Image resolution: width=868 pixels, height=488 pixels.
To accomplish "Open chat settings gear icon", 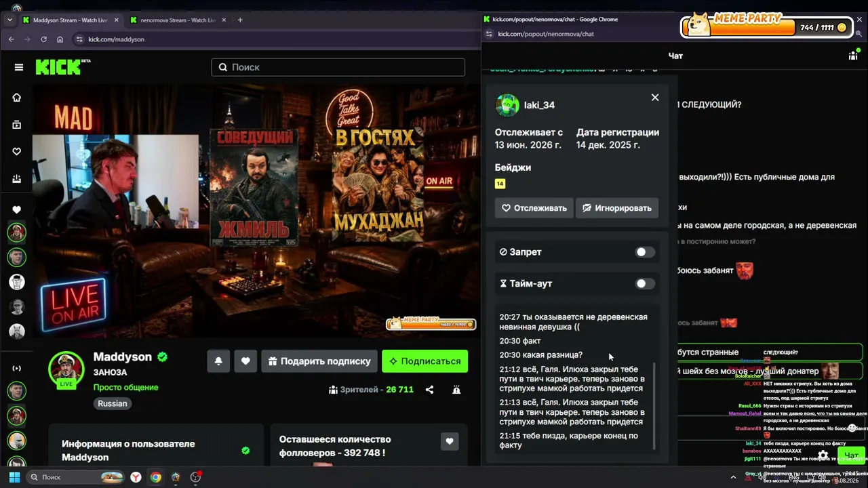I will [x=823, y=455].
